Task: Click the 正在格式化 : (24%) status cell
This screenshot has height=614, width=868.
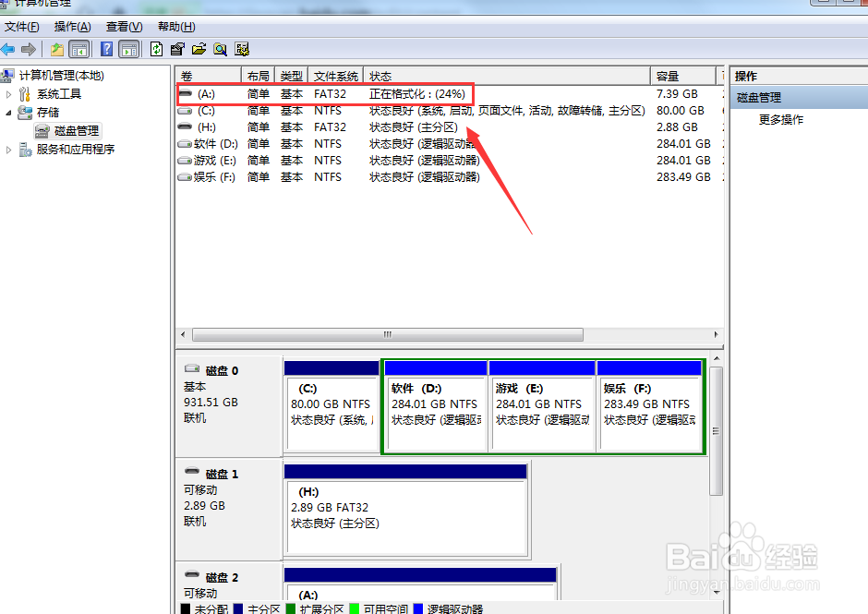Action: pos(416,94)
